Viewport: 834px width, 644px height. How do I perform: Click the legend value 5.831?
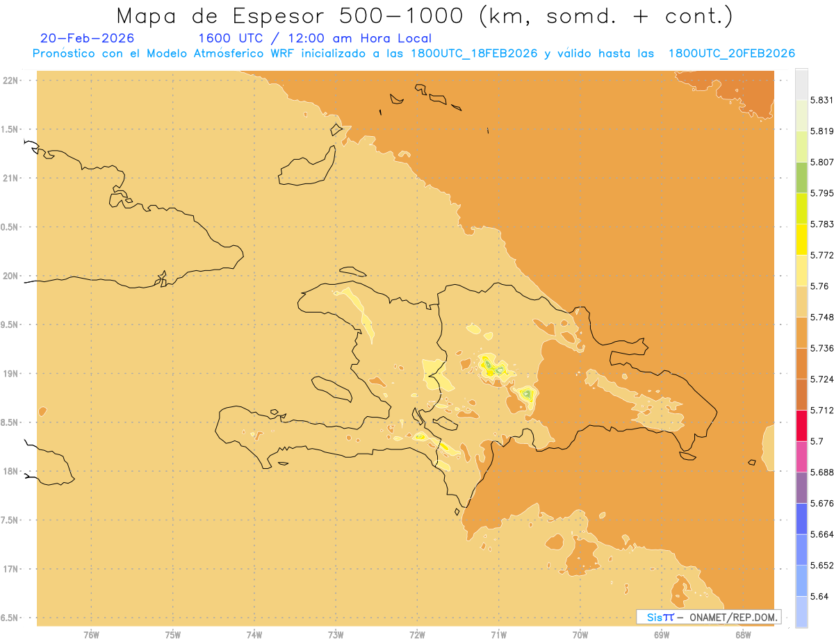pyautogui.click(x=821, y=100)
